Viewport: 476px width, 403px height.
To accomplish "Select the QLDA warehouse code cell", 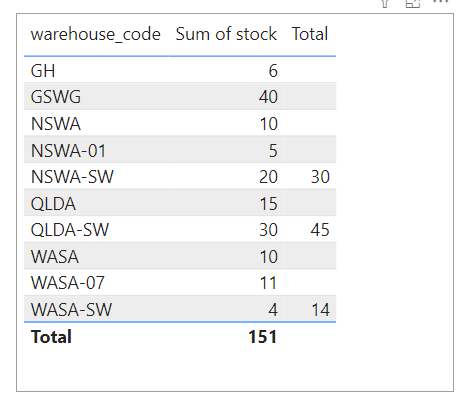I will tap(53, 204).
